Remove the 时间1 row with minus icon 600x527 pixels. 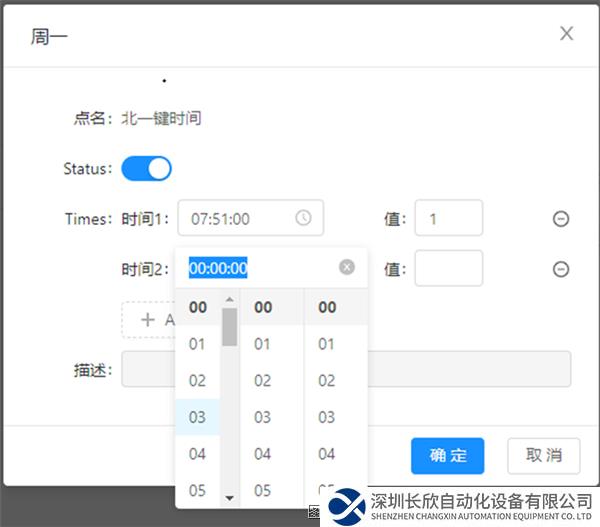tap(561, 218)
